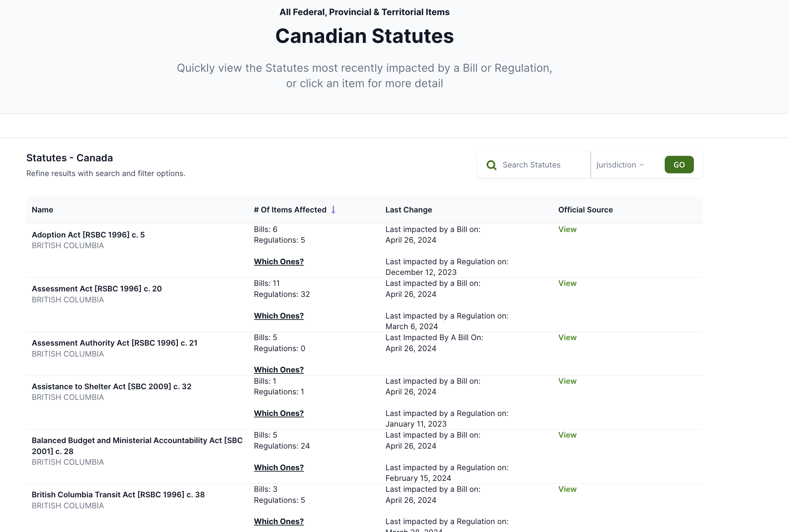Viewport: 789px width, 532px height.
Task: Open Which Ones? for Adoption Act
Action: coord(279,262)
